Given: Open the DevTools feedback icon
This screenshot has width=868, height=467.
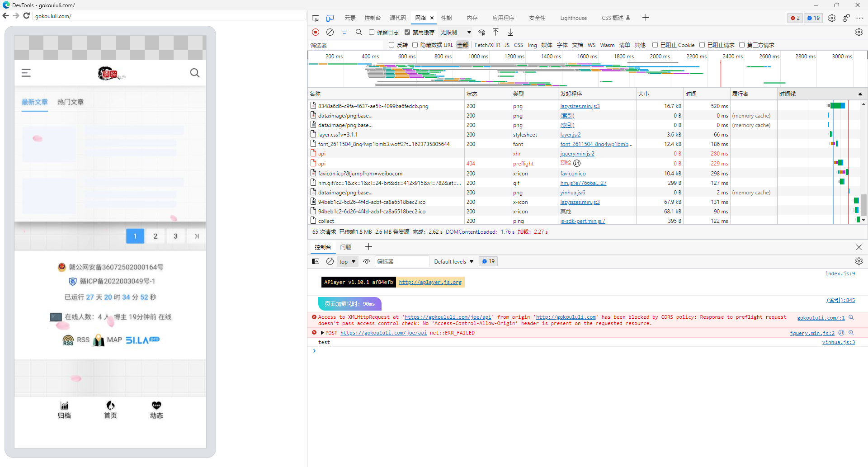Looking at the screenshot, I should pos(846,18).
